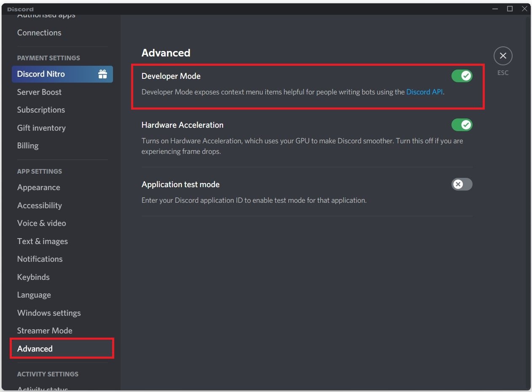Select Server Boost in sidebar

[39, 92]
